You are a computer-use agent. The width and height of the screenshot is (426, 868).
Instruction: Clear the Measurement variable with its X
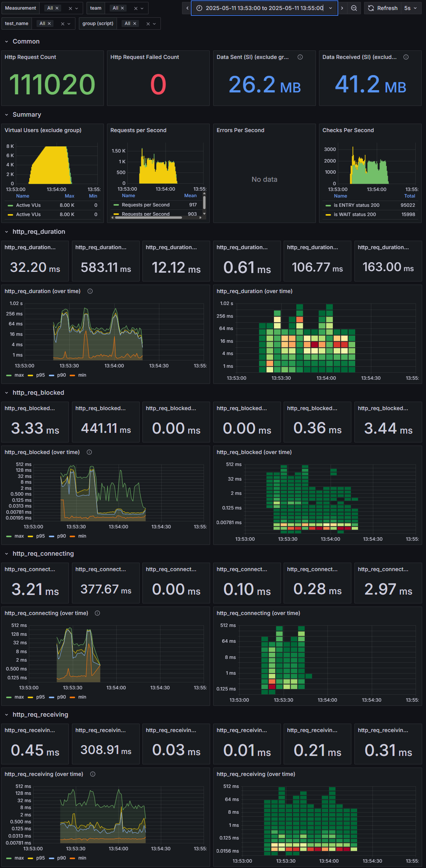(x=70, y=8)
